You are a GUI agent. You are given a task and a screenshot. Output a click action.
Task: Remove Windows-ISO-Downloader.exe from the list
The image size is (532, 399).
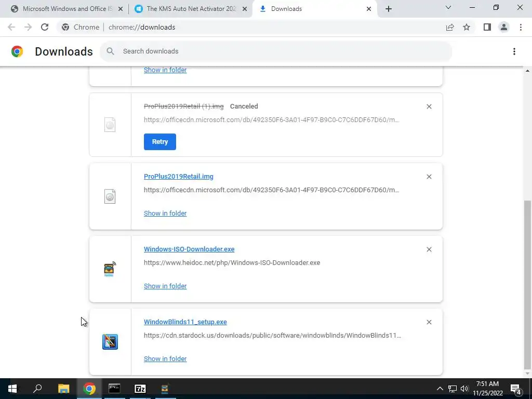429,249
